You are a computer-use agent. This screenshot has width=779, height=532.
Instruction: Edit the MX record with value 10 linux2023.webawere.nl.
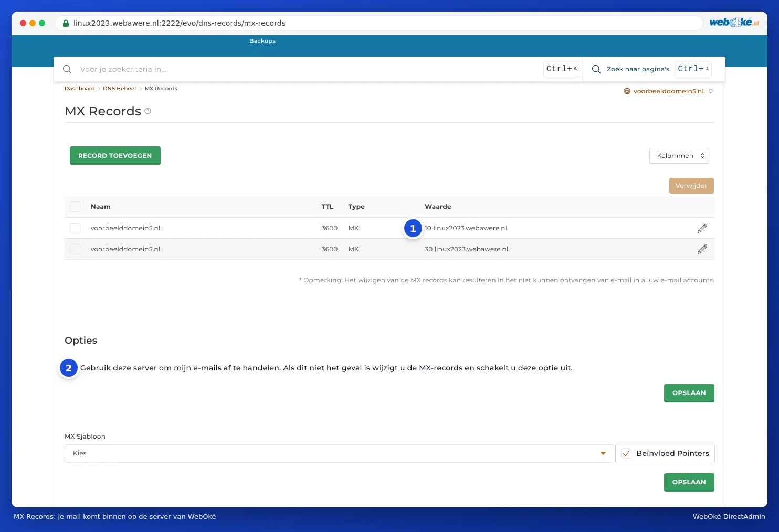point(702,228)
